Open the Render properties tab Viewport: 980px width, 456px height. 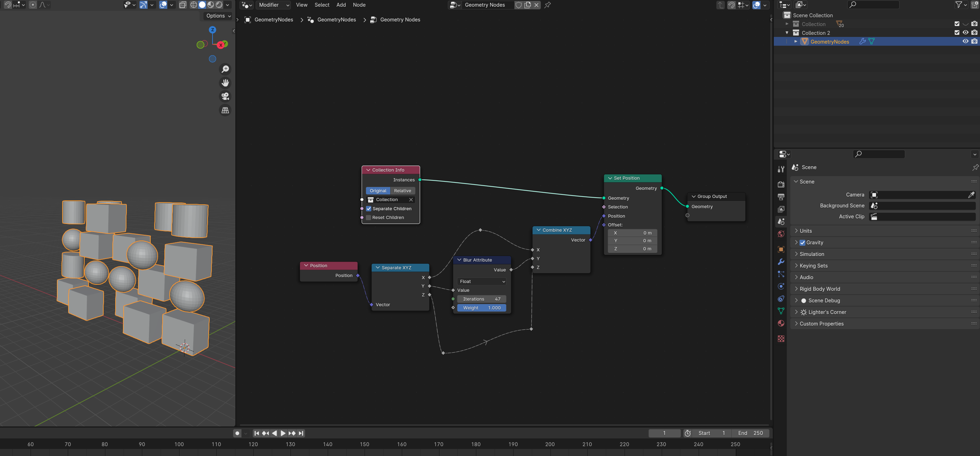pos(781,184)
